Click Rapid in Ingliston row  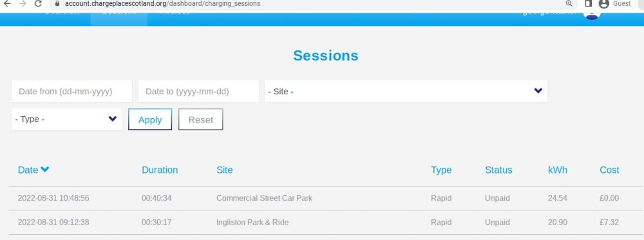441,223
